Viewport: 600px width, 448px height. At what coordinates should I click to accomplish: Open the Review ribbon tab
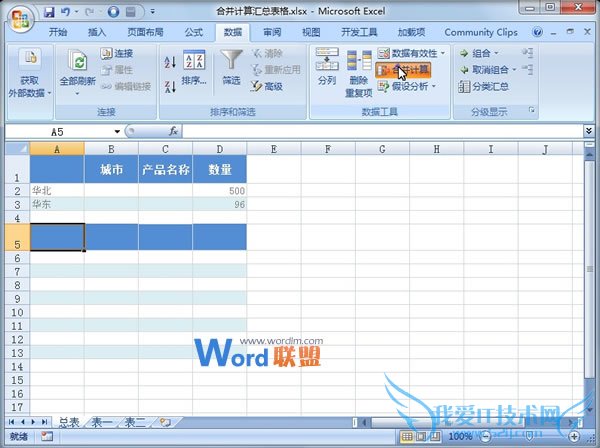tap(272, 32)
